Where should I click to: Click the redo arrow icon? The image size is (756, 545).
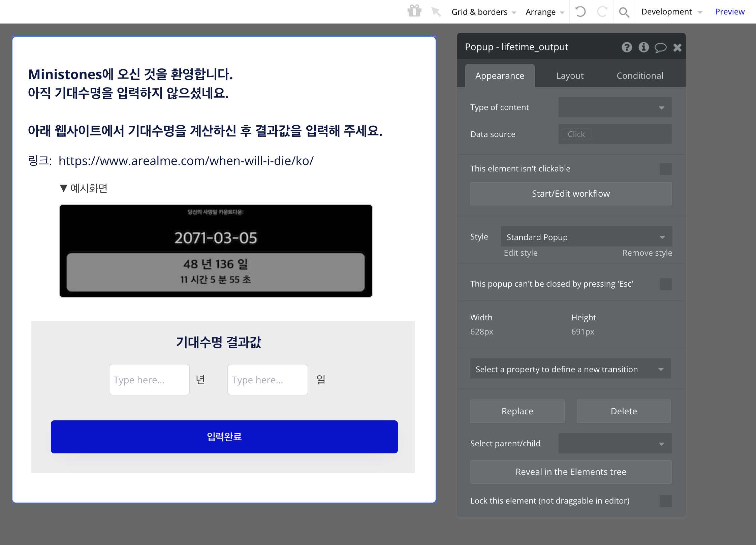(x=602, y=12)
